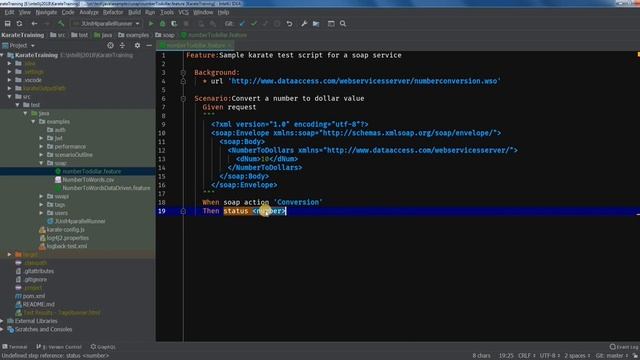Open the Refactor menu

(x=113, y=12)
